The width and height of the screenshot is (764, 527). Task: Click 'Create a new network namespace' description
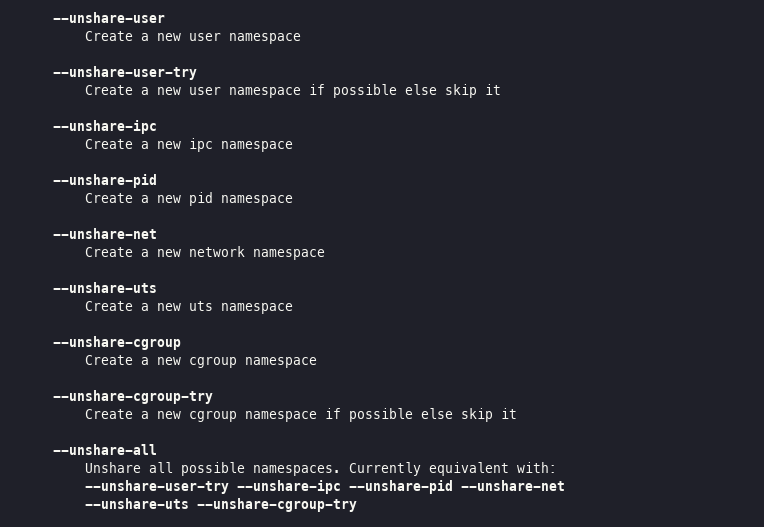click(x=205, y=252)
